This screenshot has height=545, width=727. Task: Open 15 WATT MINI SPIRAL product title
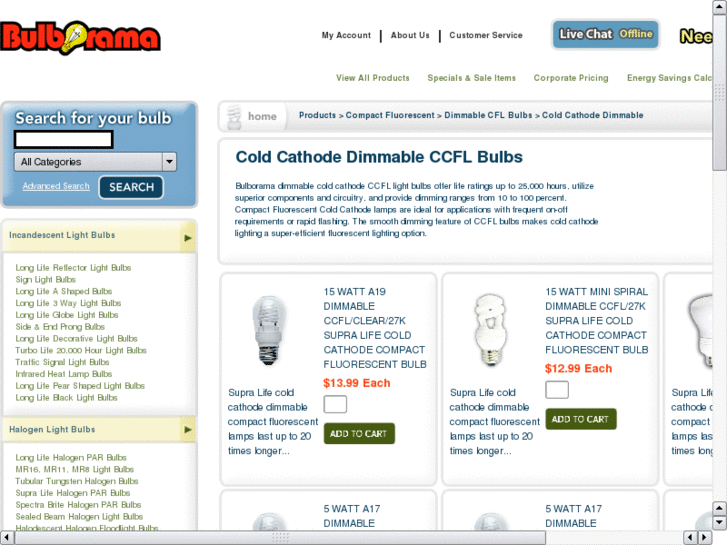coord(597,321)
